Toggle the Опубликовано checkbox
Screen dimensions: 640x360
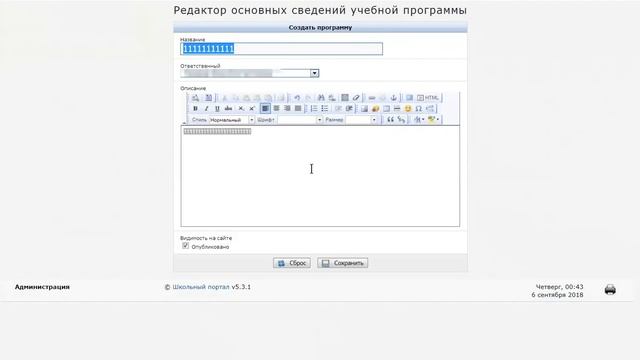pyautogui.click(x=185, y=246)
